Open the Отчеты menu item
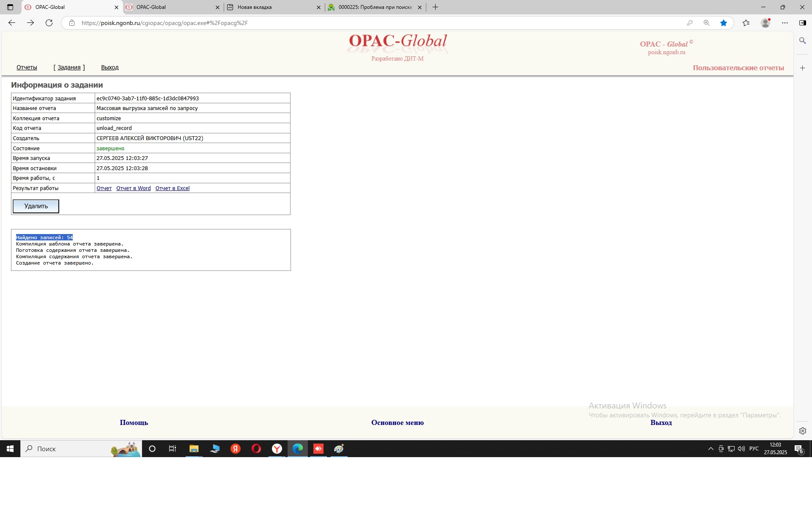812x524 pixels. point(27,67)
